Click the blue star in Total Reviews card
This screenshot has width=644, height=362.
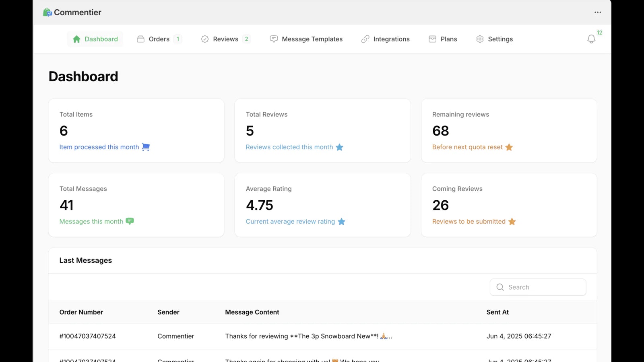pos(340,147)
